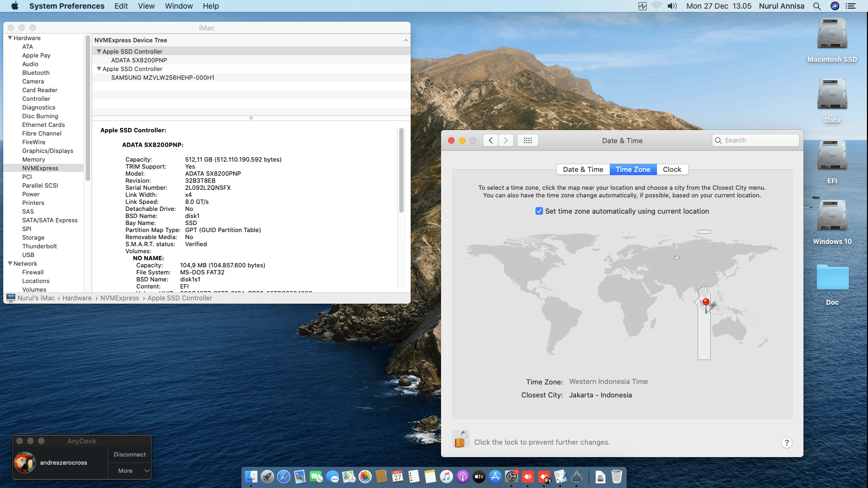Open the More dropdown in AnyDesk
Viewport: 868px width, 488px height.
[x=130, y=471]
